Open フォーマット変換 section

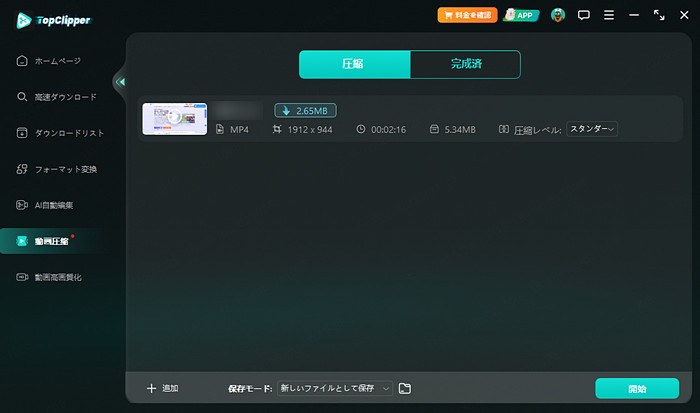tap(56, 169)
